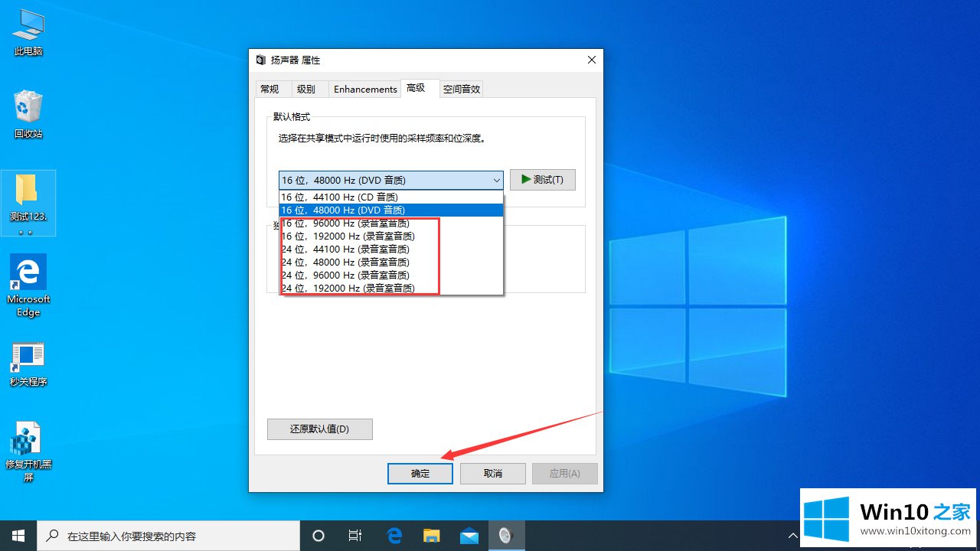Image resolution: width=980 pixels, height=551 pixels.
Task: Choose 24 位, 48000 Hz studio quality
Action: (x=391, y=262)
